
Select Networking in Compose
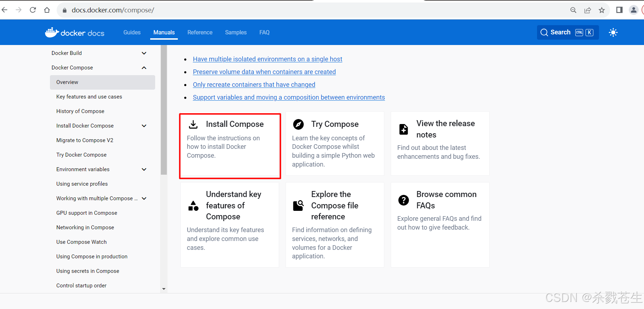coord(85,227)
